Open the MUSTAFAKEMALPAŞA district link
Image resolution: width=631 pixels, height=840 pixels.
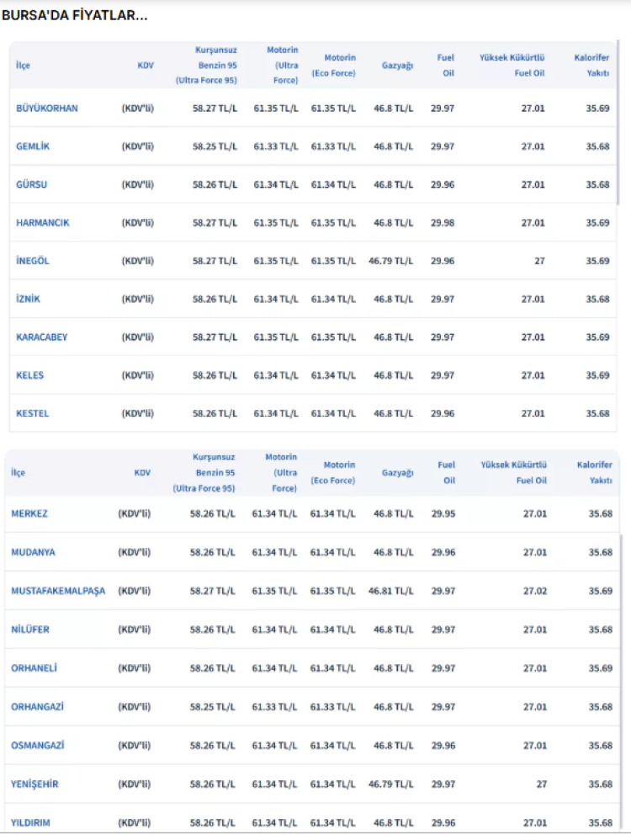click(58, 591)
